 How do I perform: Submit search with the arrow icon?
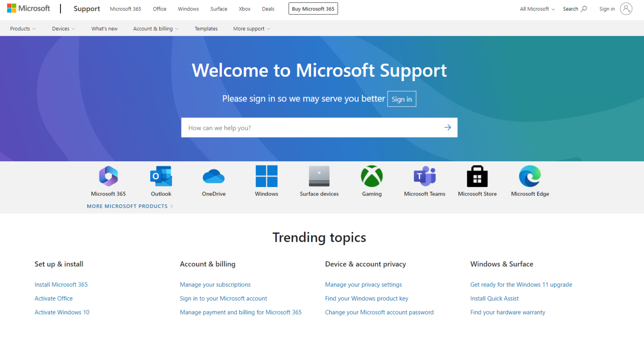[448, 128]
